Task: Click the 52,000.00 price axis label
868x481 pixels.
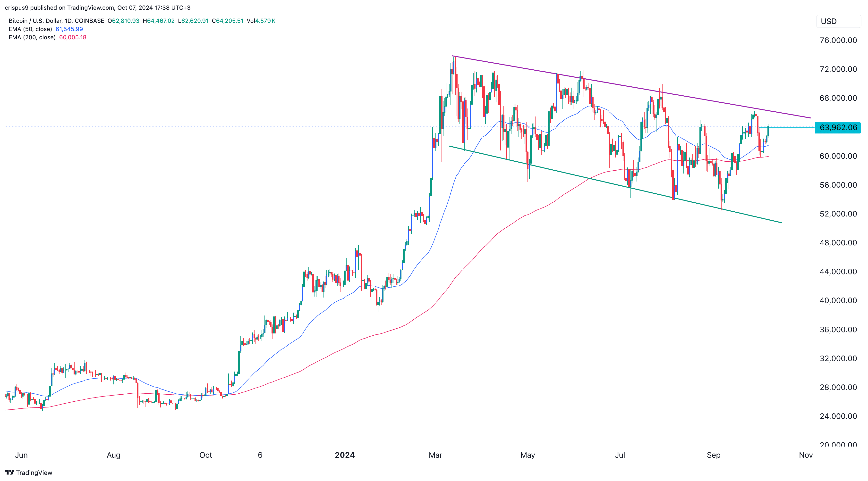Action: pyautogui.click(x=838, y=214)
